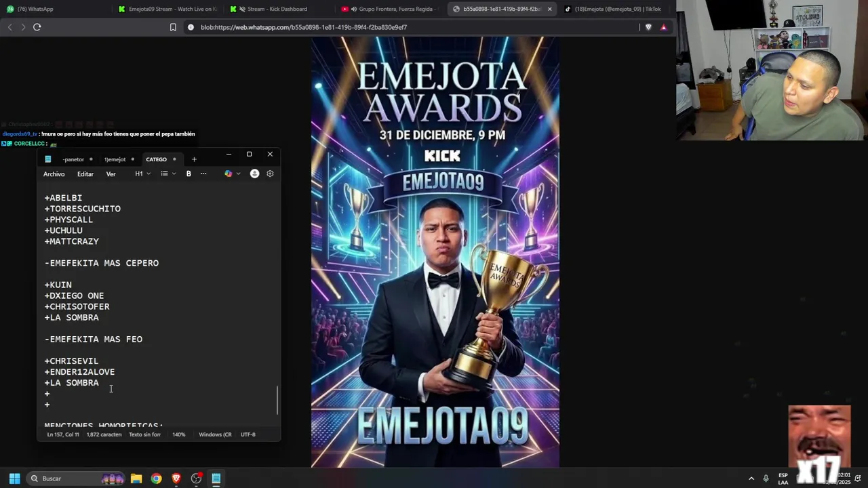Click the browser forward arrow
The image size is (868, 488).
coord(23,27)
